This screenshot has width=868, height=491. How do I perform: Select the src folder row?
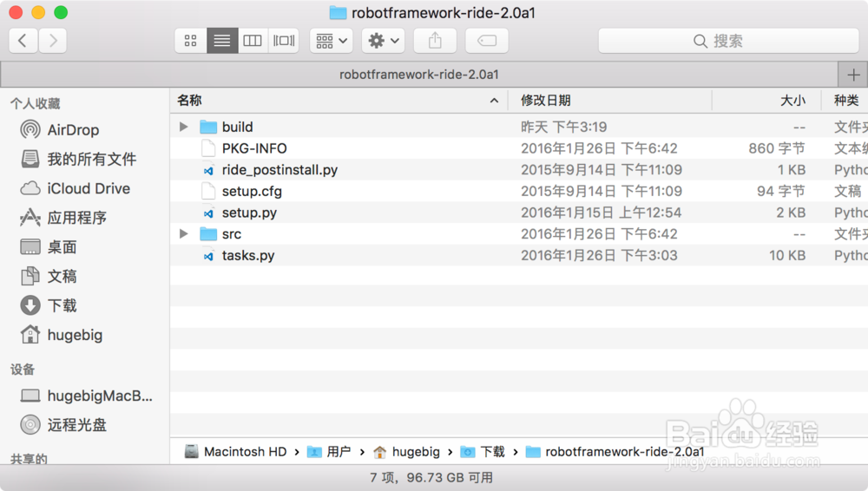519,234
